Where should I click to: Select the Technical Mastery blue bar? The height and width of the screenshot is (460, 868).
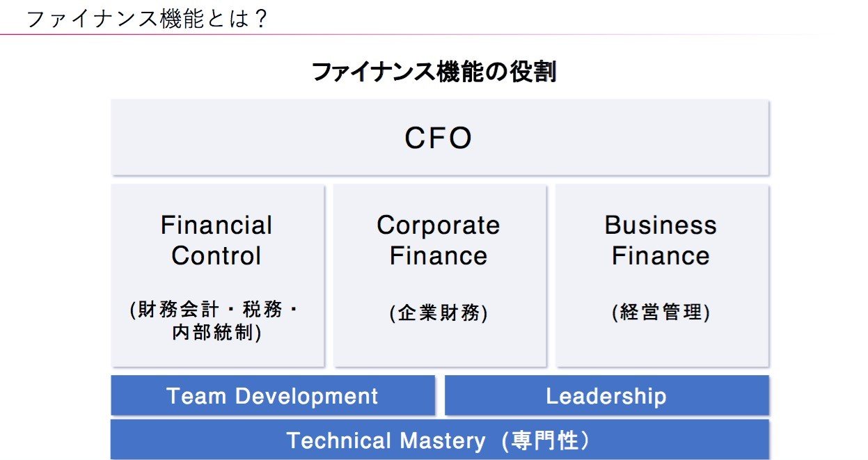tap(440, 439)
